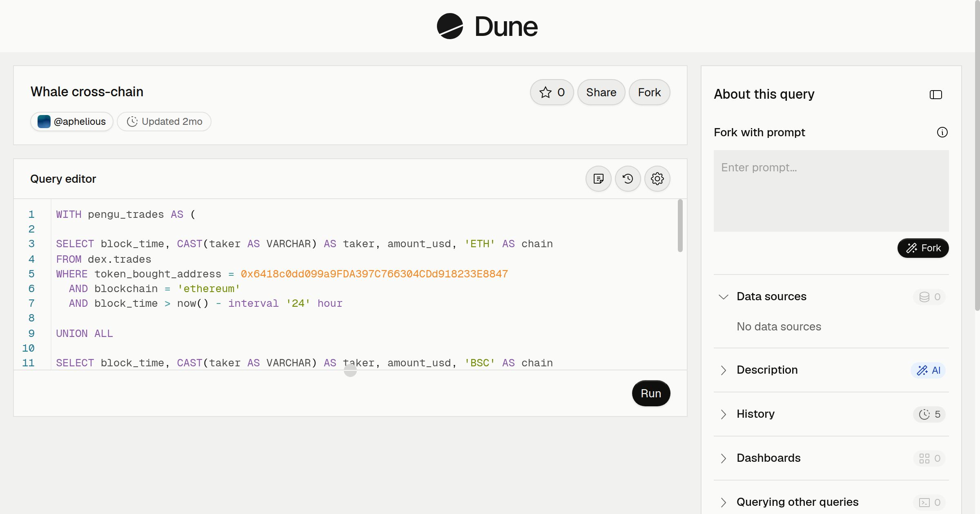This screenshot has height=514, width=980.
Task: Click the 'Whale cross-chain' title
Action: 87,92
